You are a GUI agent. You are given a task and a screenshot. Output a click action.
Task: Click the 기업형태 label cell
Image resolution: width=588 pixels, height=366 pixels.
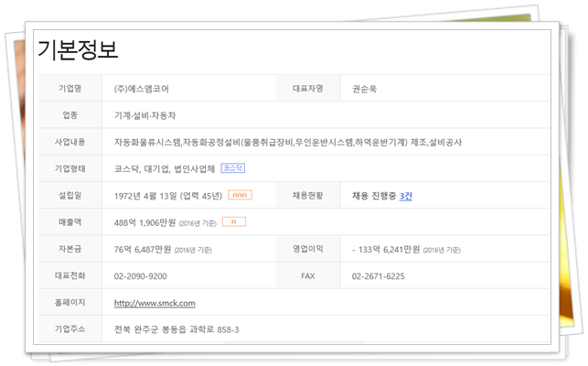pyautogui.click(x=70, y=168)
